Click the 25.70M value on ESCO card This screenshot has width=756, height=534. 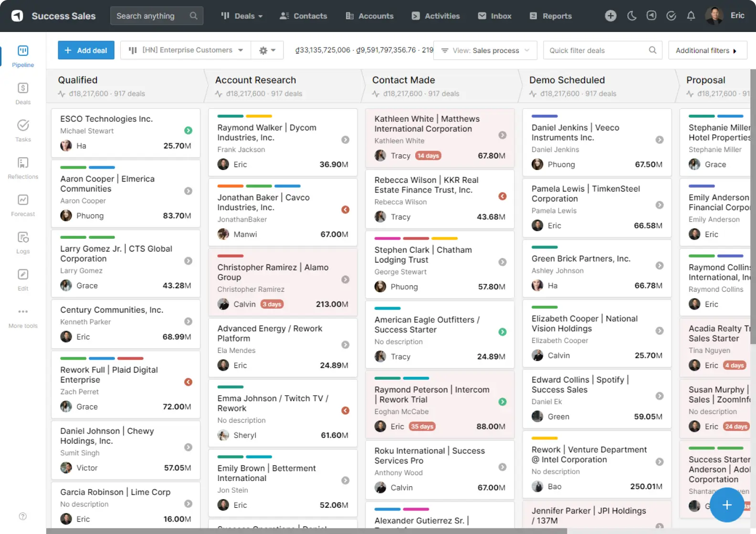pos(177,146)
